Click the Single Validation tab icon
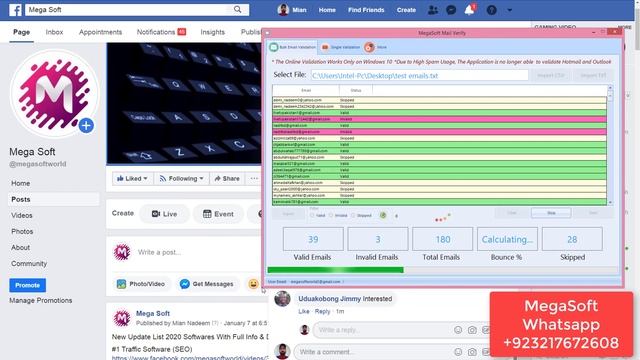This screenshot has height=360, width=640. click(325, 47)
